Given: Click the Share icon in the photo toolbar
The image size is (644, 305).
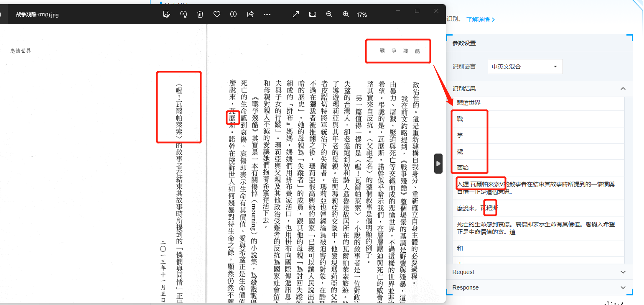Looking at the screenshot, I should (x=250, y=14).
